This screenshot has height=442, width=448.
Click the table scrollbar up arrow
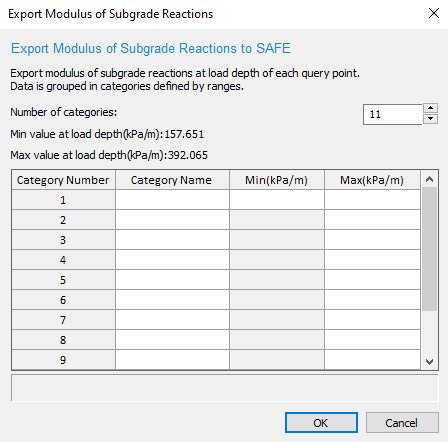429,179
